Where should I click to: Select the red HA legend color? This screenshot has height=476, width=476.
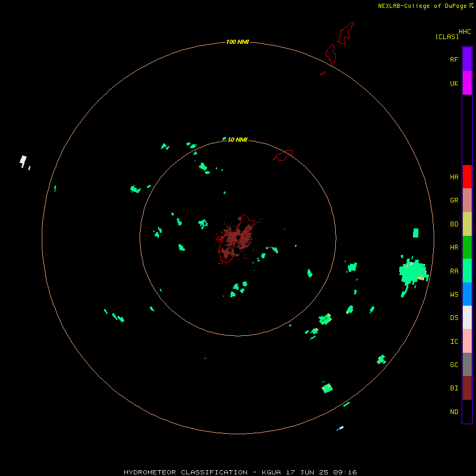(x=467, y=177)
